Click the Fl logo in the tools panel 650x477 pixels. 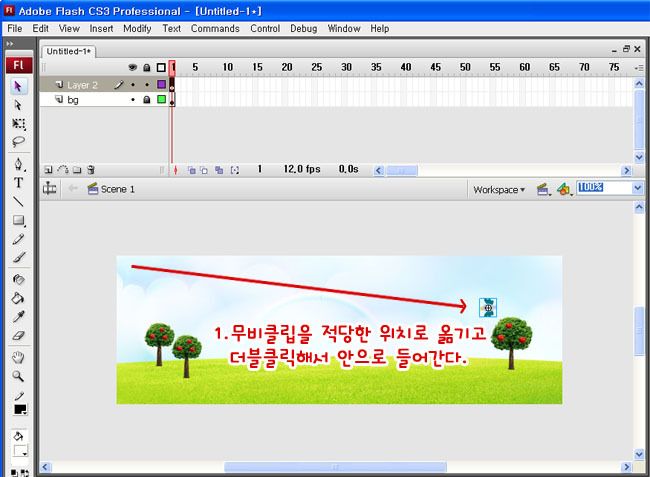(x=19, y=65)
